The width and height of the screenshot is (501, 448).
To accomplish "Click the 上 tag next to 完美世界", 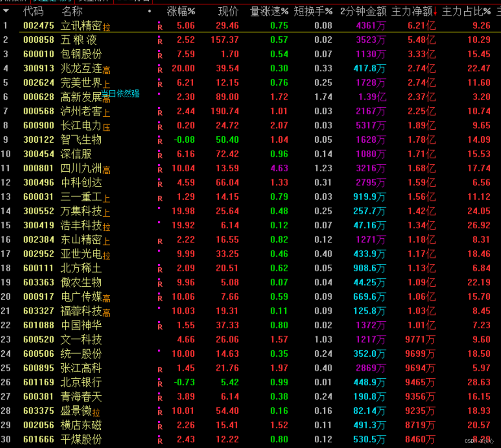I will click(x=106, y=85).
